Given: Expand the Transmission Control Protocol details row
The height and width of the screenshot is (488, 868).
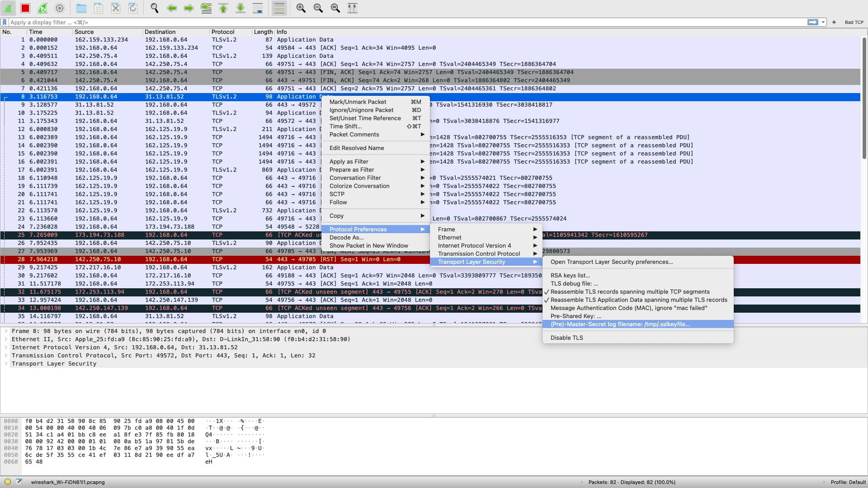Looking at the screenshot, I should click(x=6, y=356).
